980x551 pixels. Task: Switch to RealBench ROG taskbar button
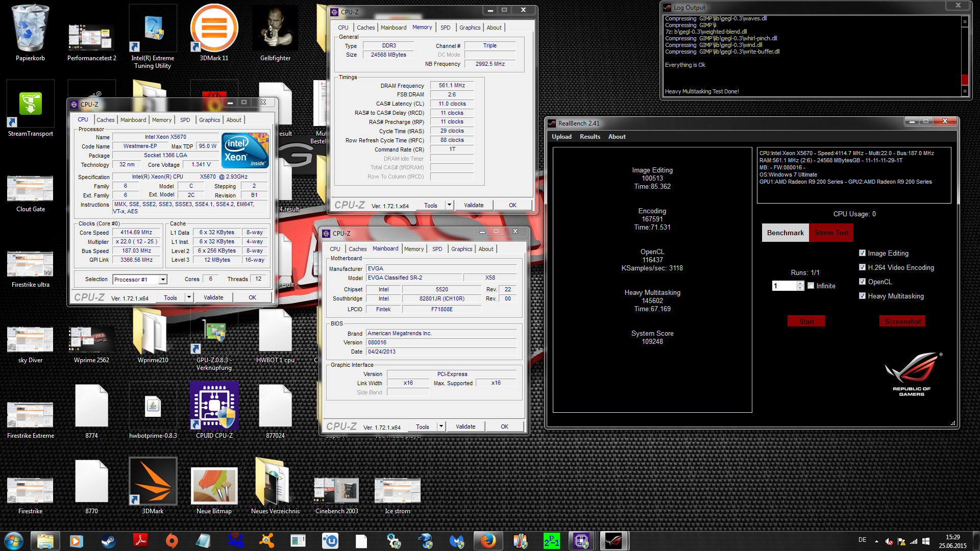[x=614, y=541]
